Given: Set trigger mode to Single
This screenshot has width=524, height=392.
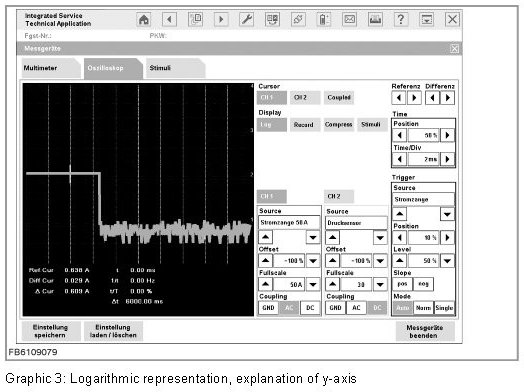Looking at the screenshot, I should [x=444, y=308].
